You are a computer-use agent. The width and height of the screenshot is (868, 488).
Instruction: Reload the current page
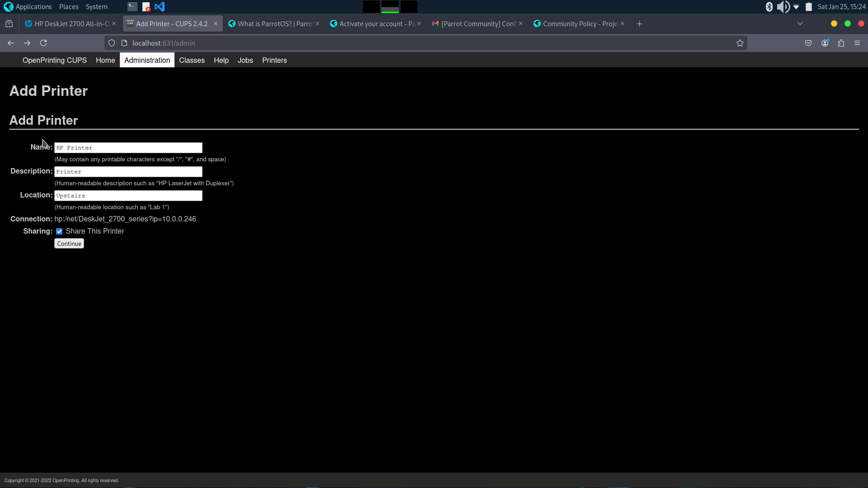[x=43, y=43]
